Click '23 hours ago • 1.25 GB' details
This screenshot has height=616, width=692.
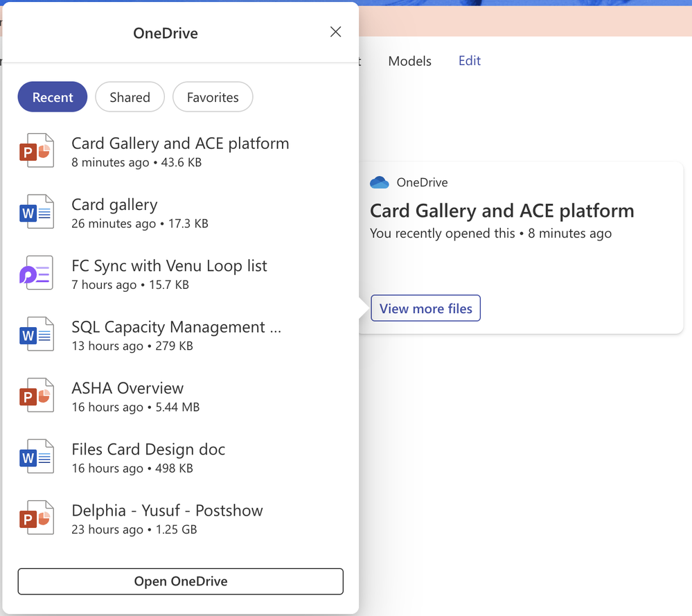click(x=134, y=529)
